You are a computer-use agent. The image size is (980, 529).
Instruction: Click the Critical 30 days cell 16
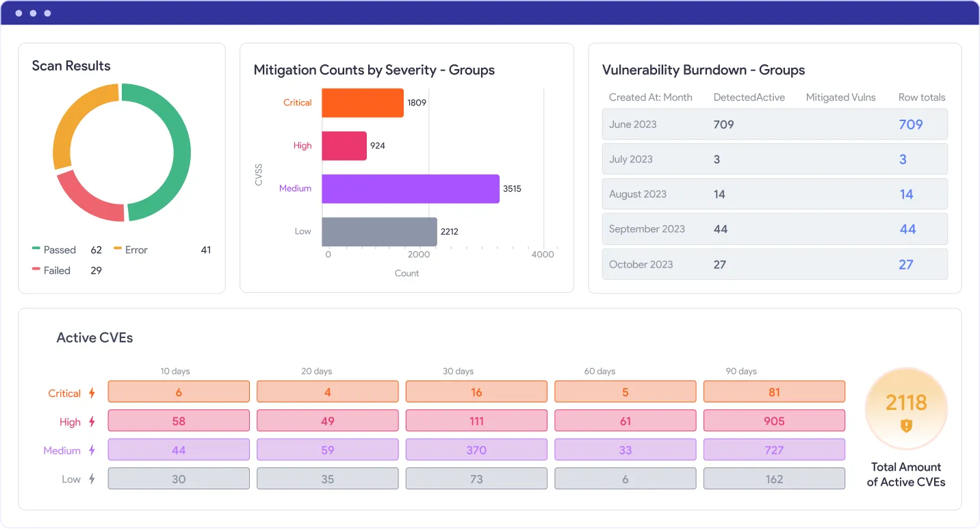(476, 392)
